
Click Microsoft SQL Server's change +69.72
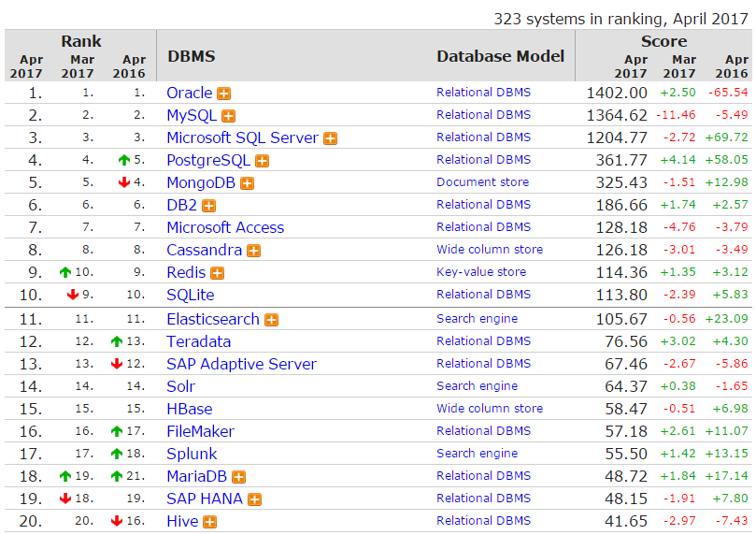(727, 137)
